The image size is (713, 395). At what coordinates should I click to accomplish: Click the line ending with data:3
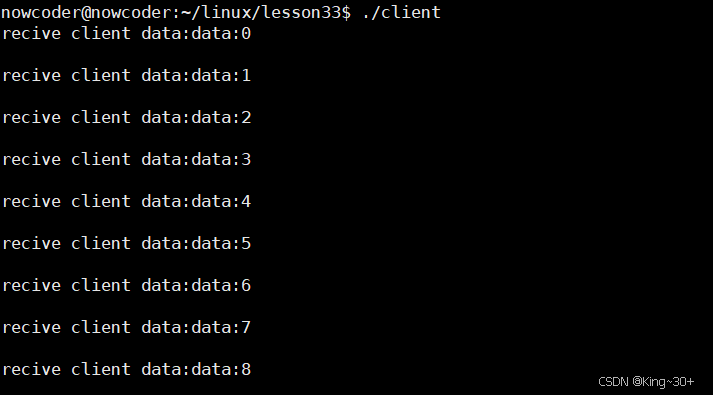pyautogui.click(x=127, y=160)
